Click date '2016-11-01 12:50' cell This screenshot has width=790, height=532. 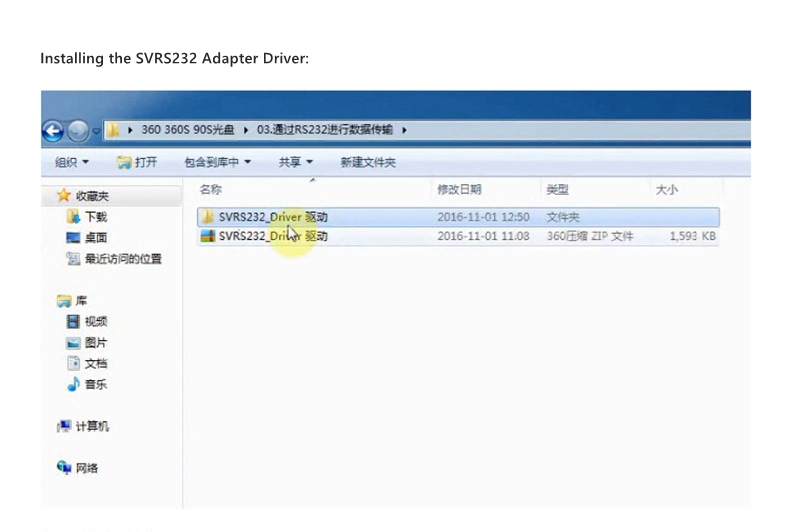point(483,217)
